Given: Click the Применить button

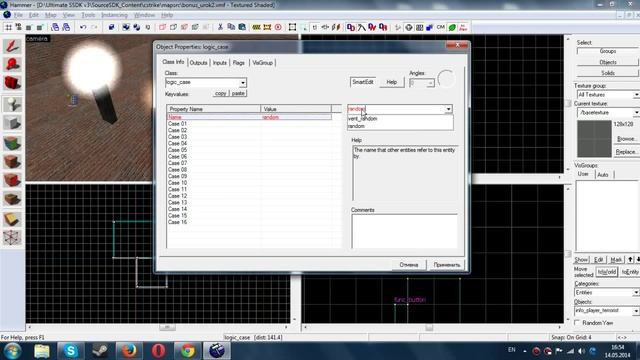Looking at the screenshot, I should [x=447, y=265].
